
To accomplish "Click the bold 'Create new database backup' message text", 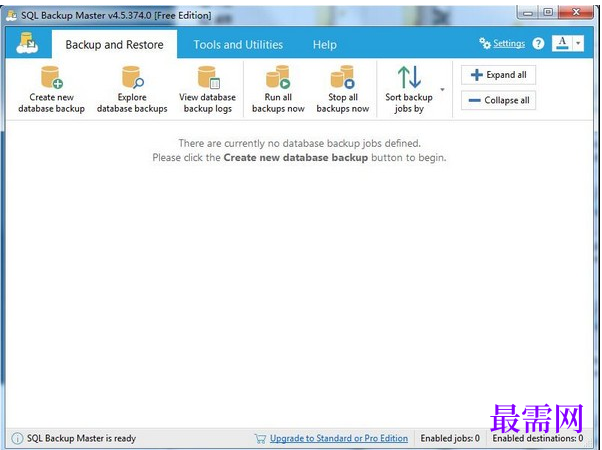I will (296, 157).
